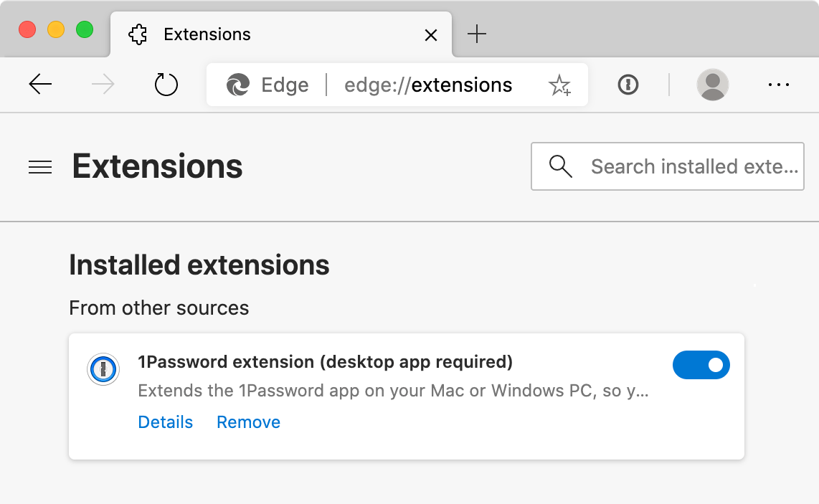Click the forward navigation arrow

click(x=103, y=84)
